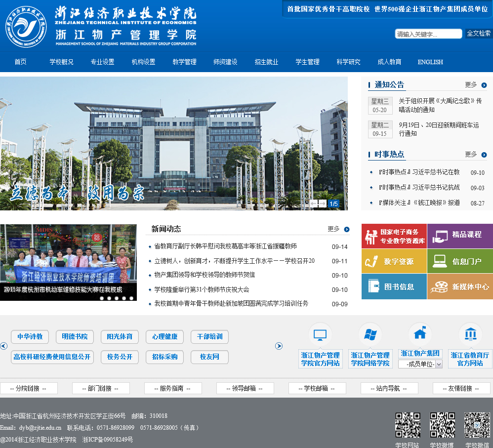Viewport: 493px width, 448px height.
Task: Select first dot of news photo carousel
Action: click(102, 298)
